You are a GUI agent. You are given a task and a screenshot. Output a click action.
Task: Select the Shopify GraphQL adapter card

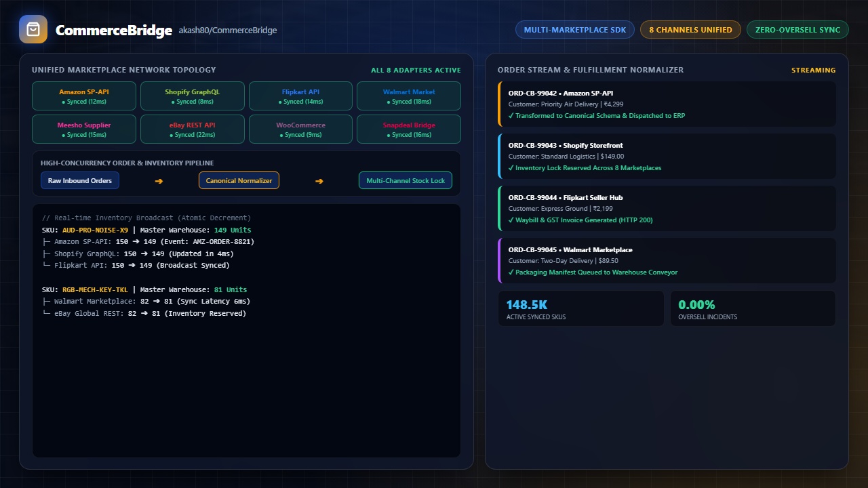point(192,96)
